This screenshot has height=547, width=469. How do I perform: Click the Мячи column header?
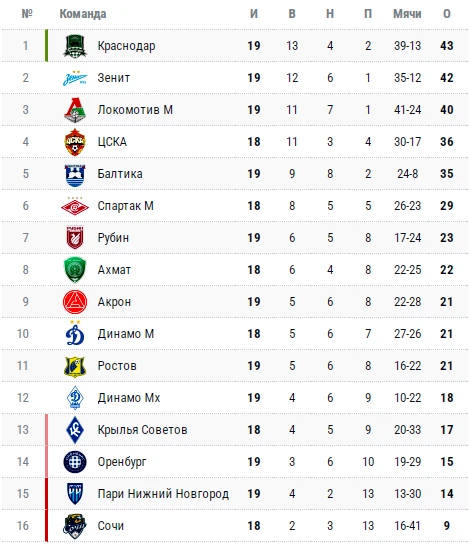pyautogui.click(x=407, y=14)
